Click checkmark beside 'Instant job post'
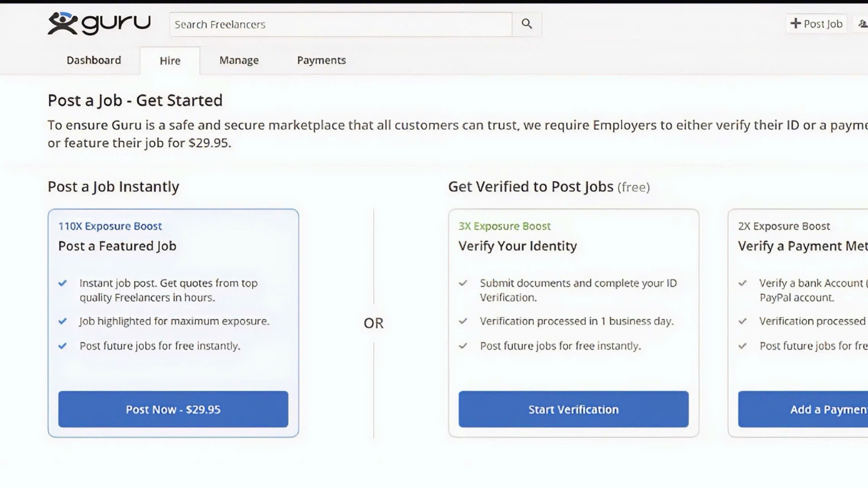This screenshot has width=868, height=488. [63, 283]
